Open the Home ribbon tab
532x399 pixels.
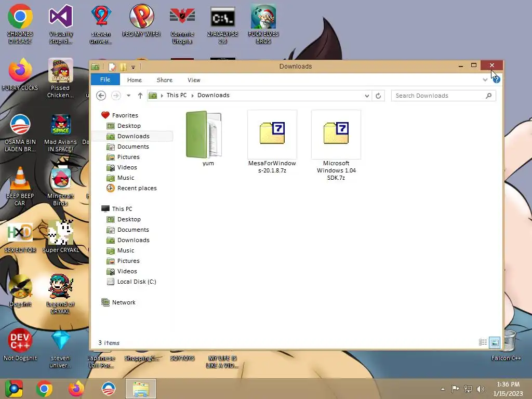coord(135,80)
